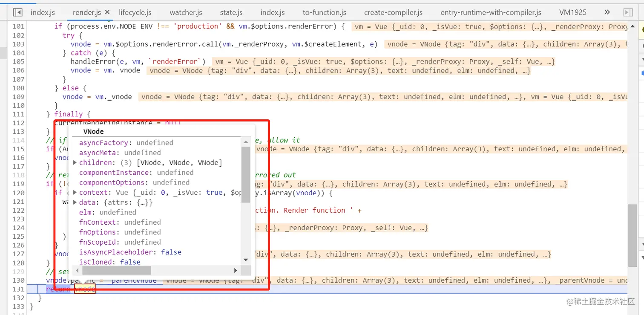This screenshot has height=315, width=644.
Task: Set a breakpoint on line number 103
Action: click(18, 44)
